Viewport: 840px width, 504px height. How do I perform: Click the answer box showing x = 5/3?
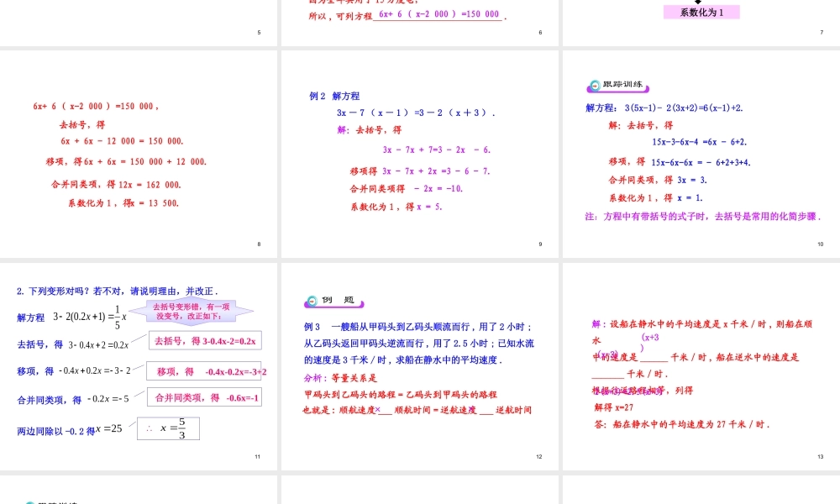[168, 428]
